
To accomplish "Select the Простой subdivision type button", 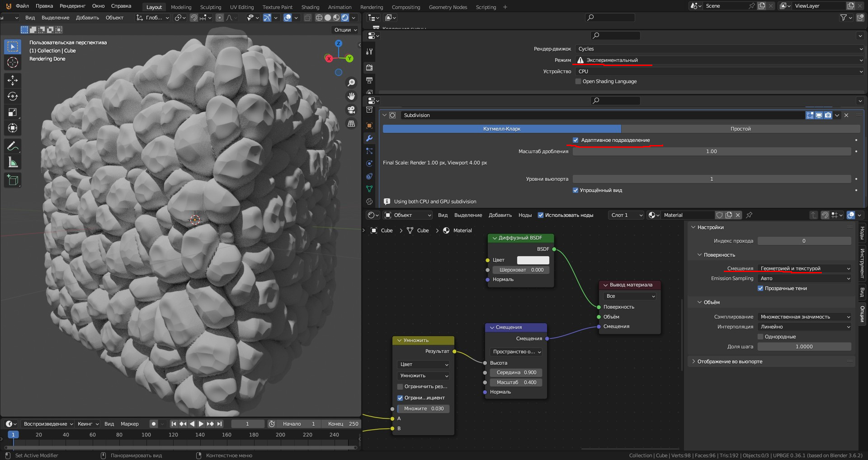I will click(x=740, y=129).
